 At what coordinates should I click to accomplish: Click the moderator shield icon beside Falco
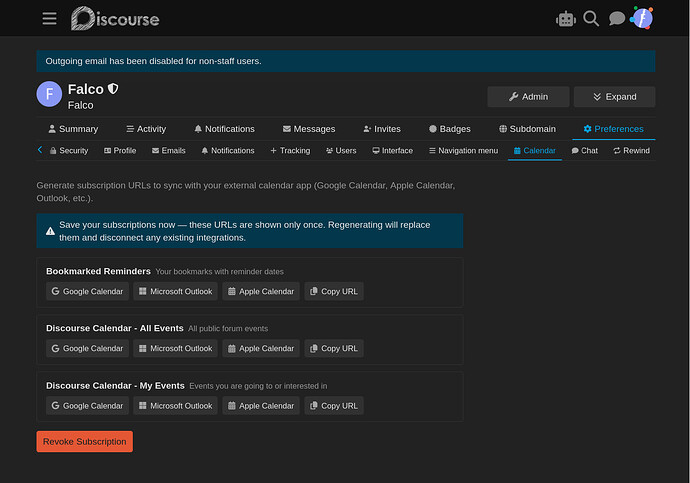point(113,89)
